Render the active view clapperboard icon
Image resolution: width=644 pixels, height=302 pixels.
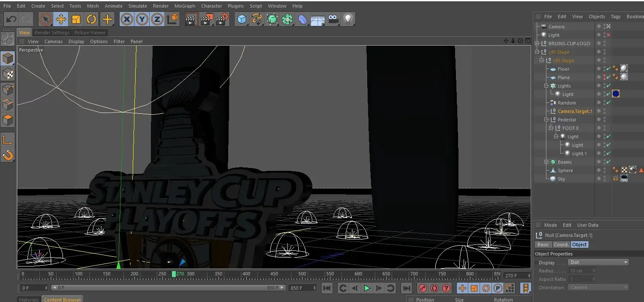point(191,19)
